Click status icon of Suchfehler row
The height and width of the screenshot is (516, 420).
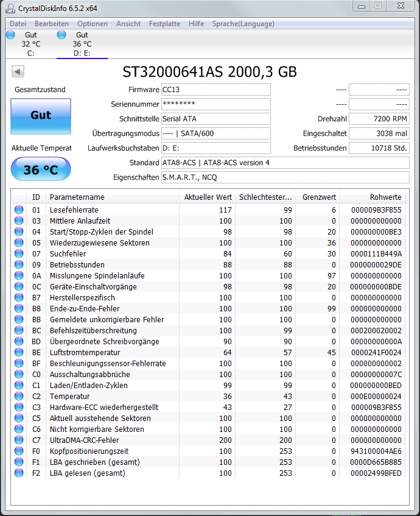click(19, 253)
